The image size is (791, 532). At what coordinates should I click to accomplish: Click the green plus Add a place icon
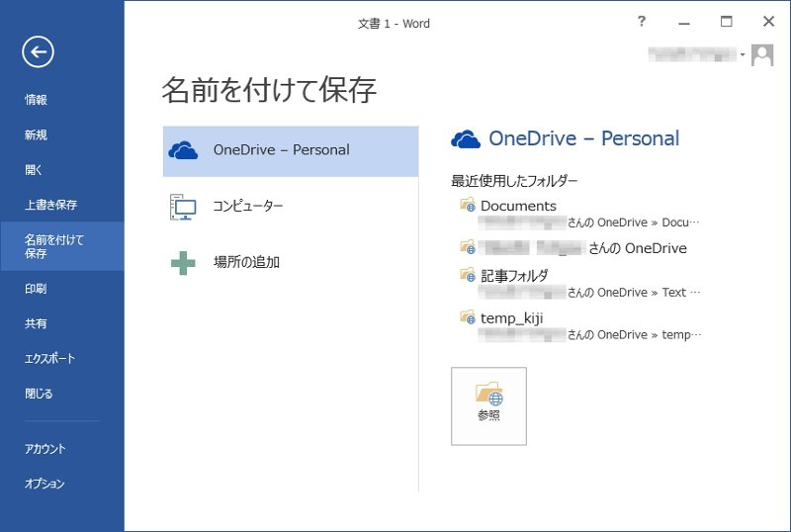tap(183, 263)
